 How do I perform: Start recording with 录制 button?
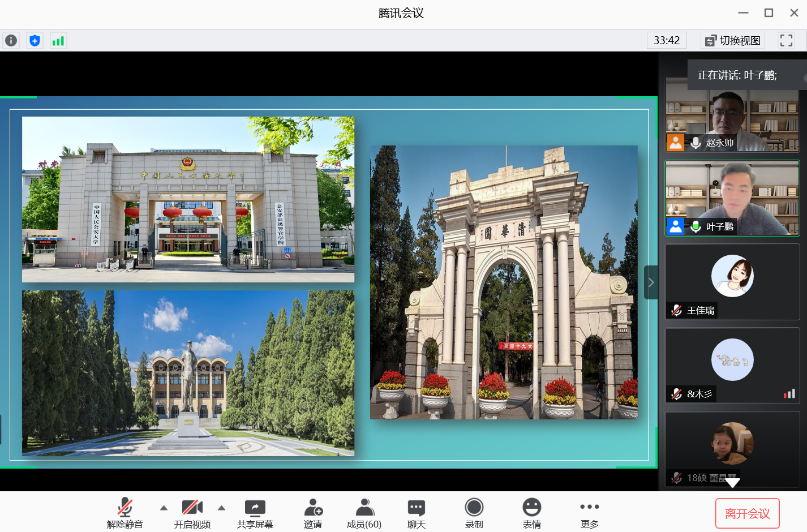(474, 514)
